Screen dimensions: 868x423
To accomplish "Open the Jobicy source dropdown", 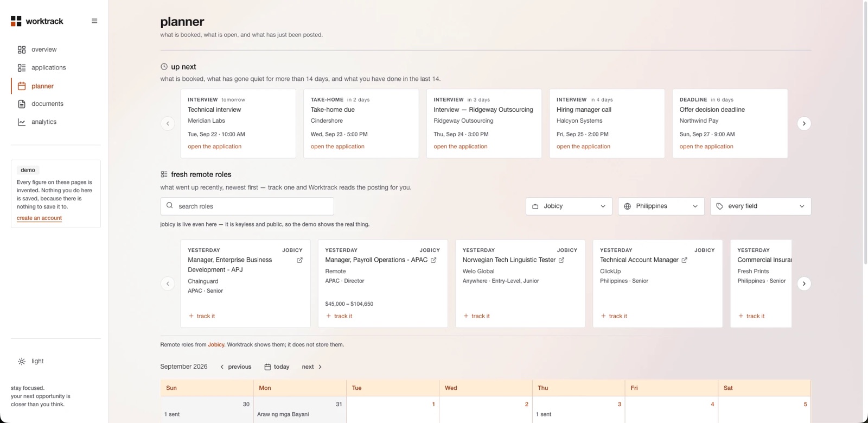I will 569,206.
